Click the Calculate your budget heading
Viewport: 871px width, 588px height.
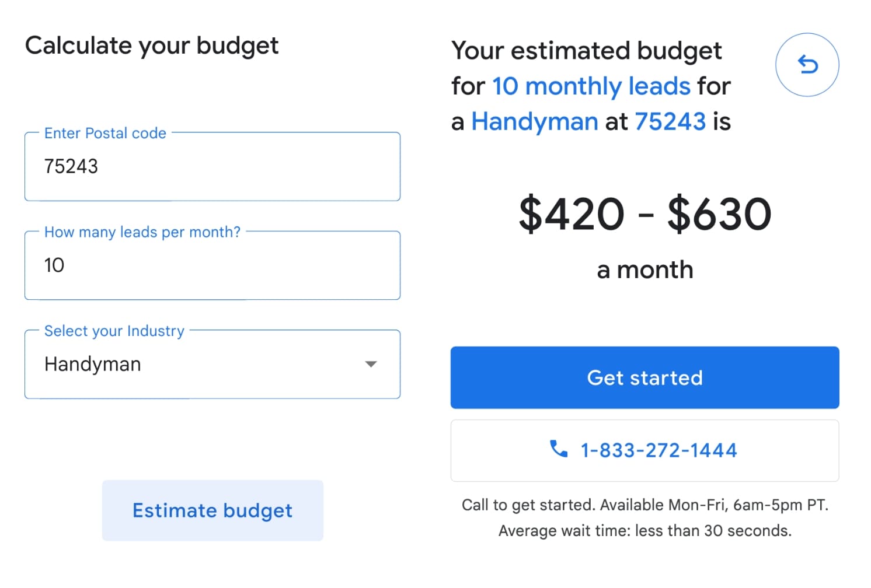pyautogui.click(x=152, y=45)
